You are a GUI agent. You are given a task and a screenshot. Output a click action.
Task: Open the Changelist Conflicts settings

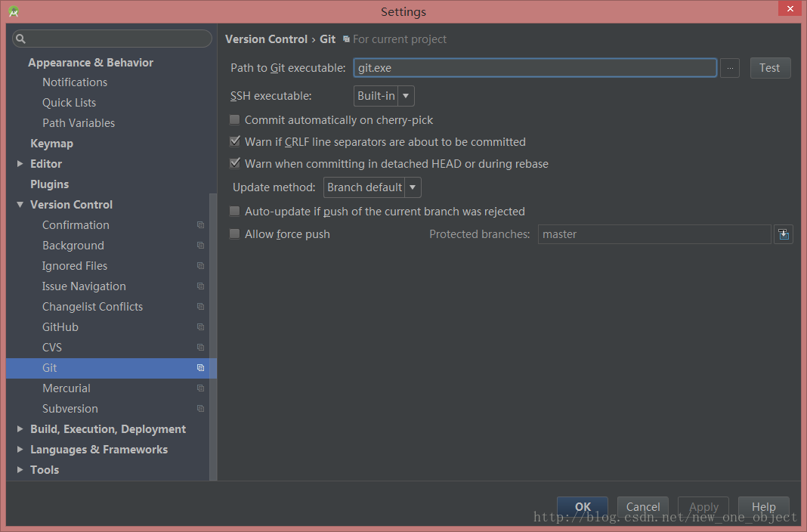pos(93,307)
